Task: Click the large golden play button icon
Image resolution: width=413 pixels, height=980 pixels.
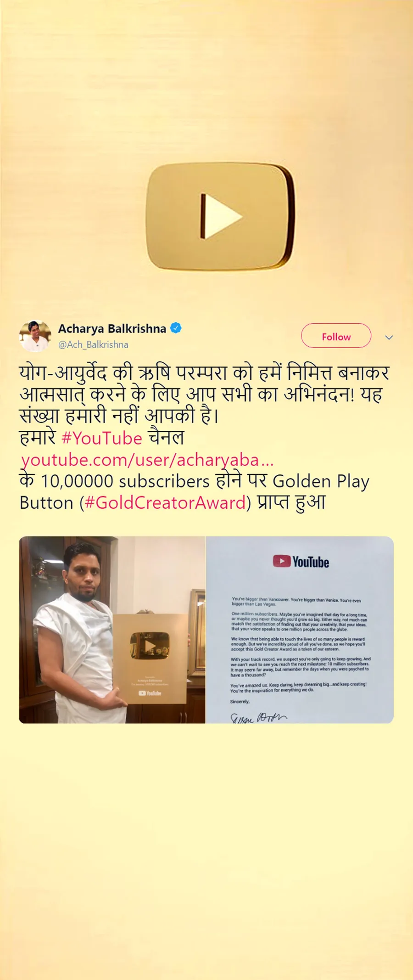Action: (x=220, y=216)
